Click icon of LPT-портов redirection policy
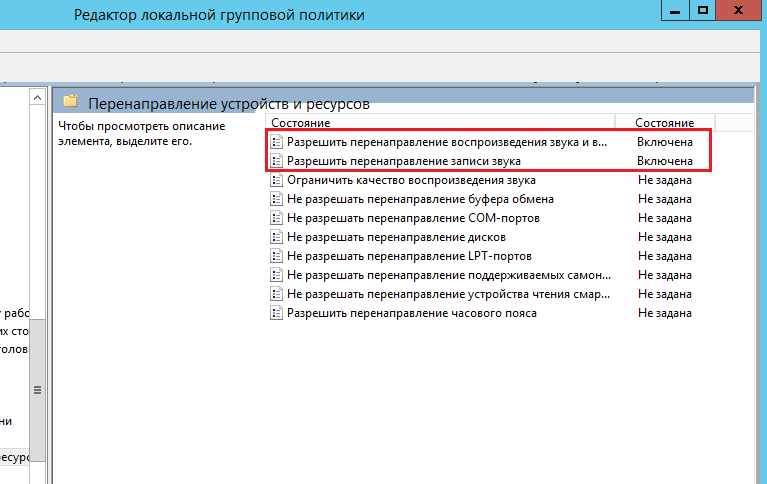 click(276, 256)
